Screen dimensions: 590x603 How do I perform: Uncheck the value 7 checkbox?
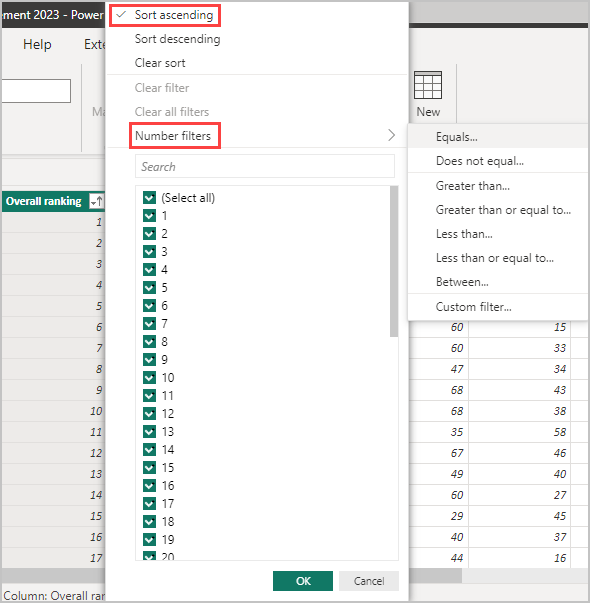[x=149, y=324]
